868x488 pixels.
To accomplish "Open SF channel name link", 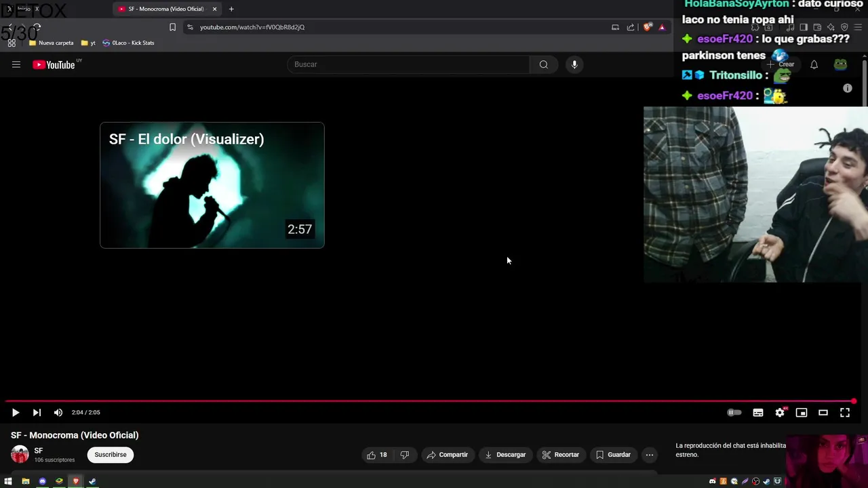I will tap(39, 451).
